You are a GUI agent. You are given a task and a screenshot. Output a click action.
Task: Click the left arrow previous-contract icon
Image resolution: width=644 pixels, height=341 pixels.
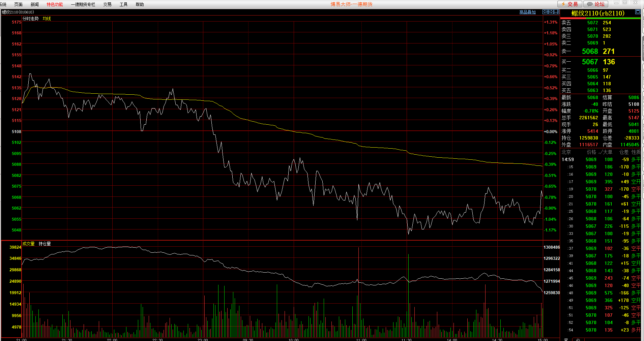545,12
